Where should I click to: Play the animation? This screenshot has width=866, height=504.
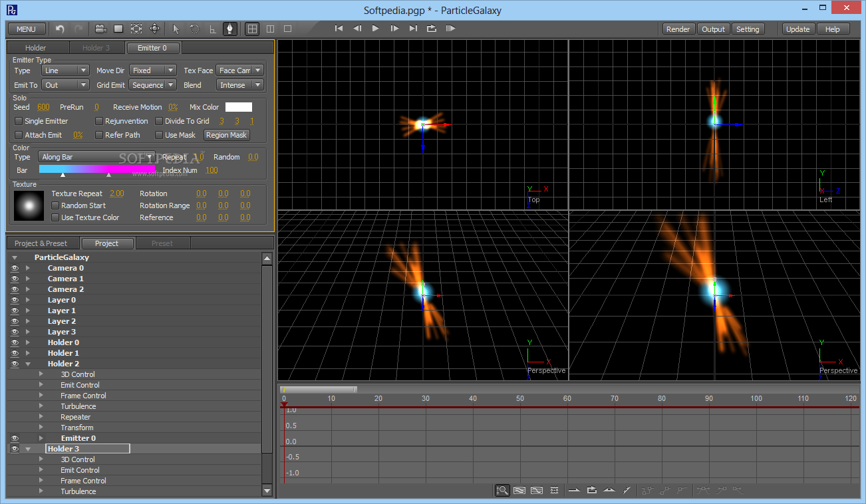point(376,29)
